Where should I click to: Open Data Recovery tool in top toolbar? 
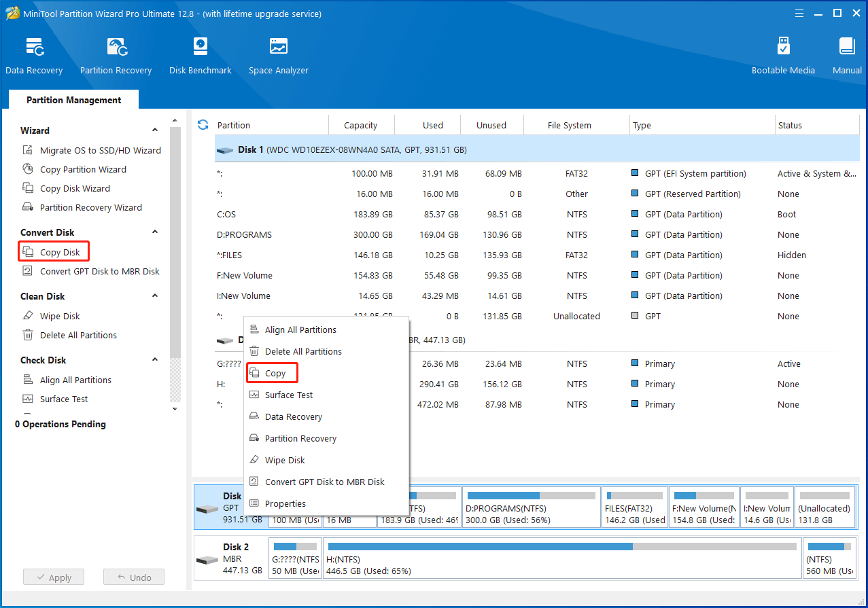(x=34, y=56)
